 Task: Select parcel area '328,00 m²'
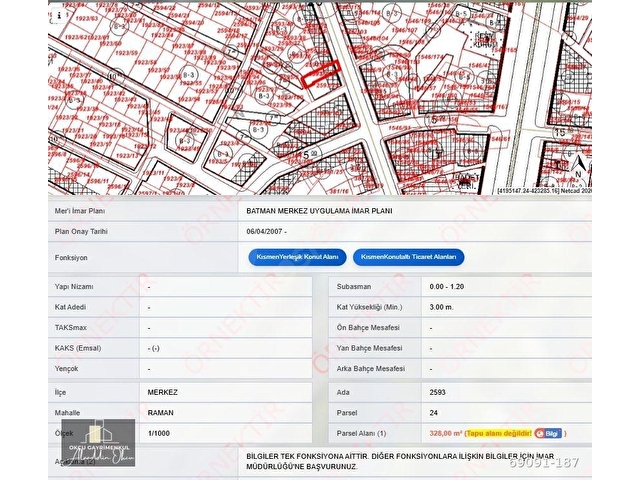pyautogui.click(x=446, y=433)
